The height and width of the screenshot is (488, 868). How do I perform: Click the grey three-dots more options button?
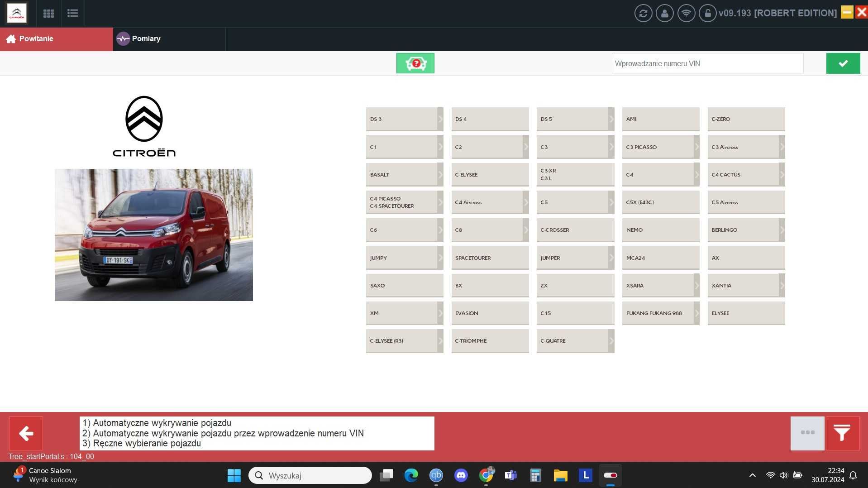pos(807,433)
